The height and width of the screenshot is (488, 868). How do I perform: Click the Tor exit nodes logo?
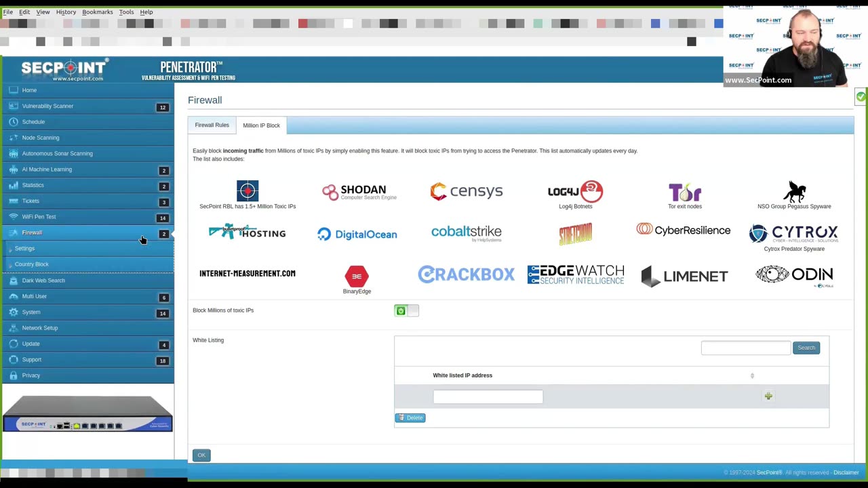(x=685, y=192)
